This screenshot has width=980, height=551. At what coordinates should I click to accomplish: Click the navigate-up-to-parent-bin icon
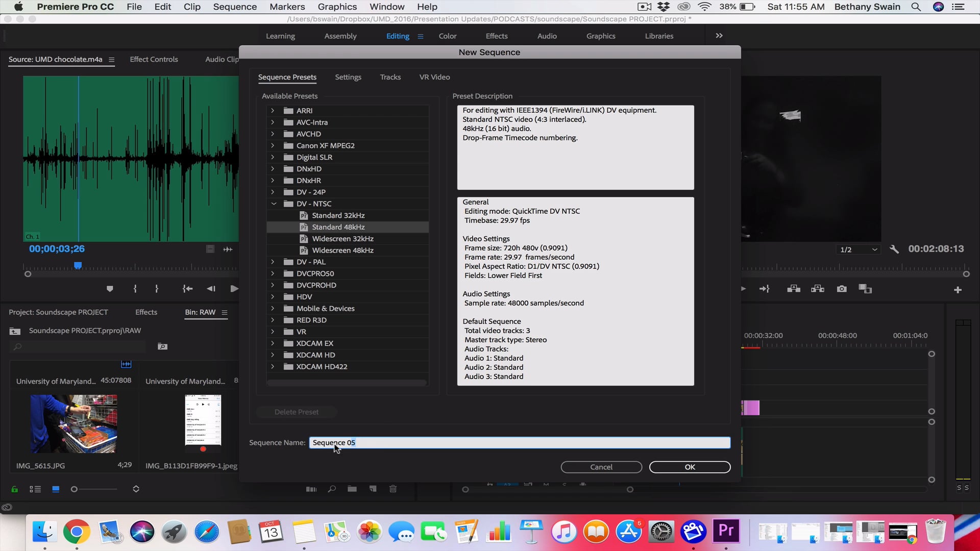point(14,331)
